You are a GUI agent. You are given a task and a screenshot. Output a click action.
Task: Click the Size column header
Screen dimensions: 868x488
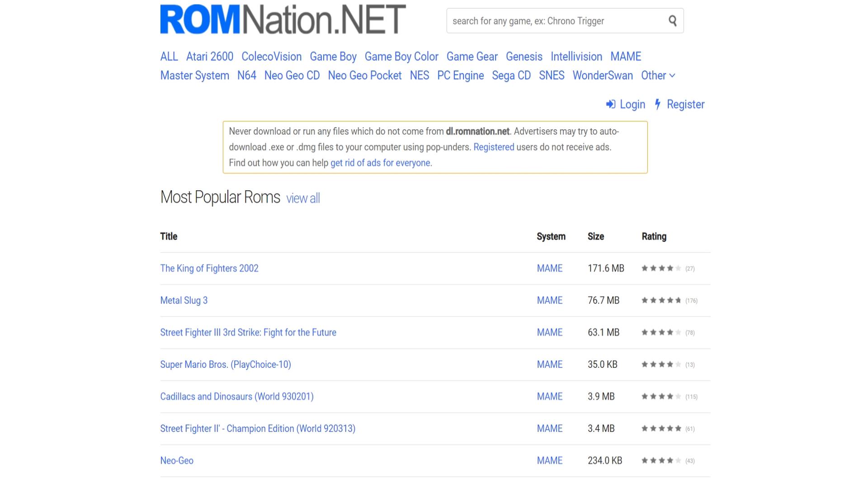click(596, 237)
